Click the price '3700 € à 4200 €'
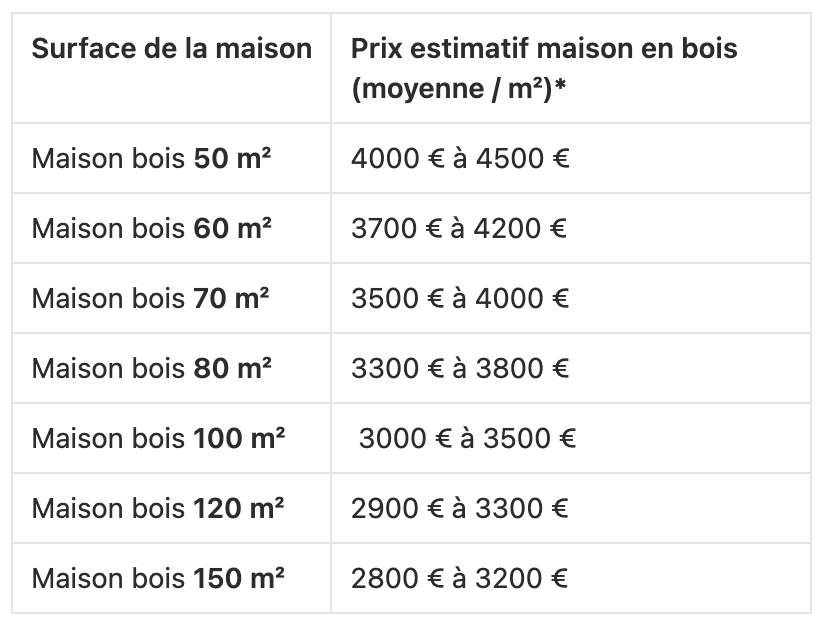 (x=459, y=229)
